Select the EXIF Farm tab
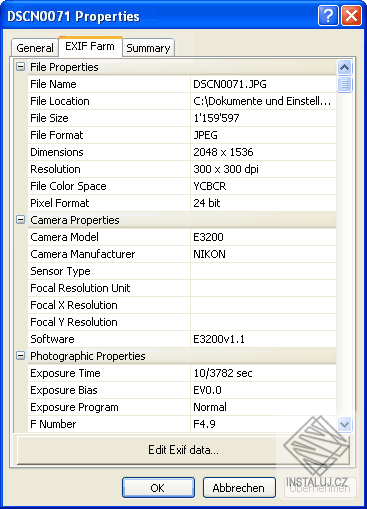Screen dimensions: 367x509 coord(90,46)
